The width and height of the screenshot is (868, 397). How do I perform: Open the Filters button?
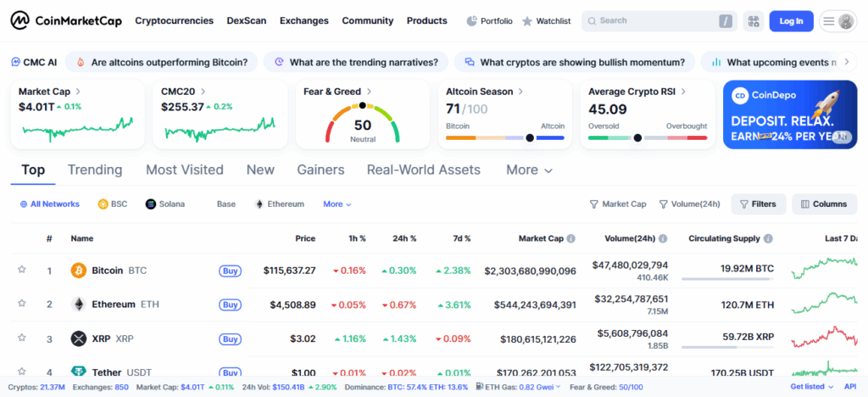click(x=758, y=204)
